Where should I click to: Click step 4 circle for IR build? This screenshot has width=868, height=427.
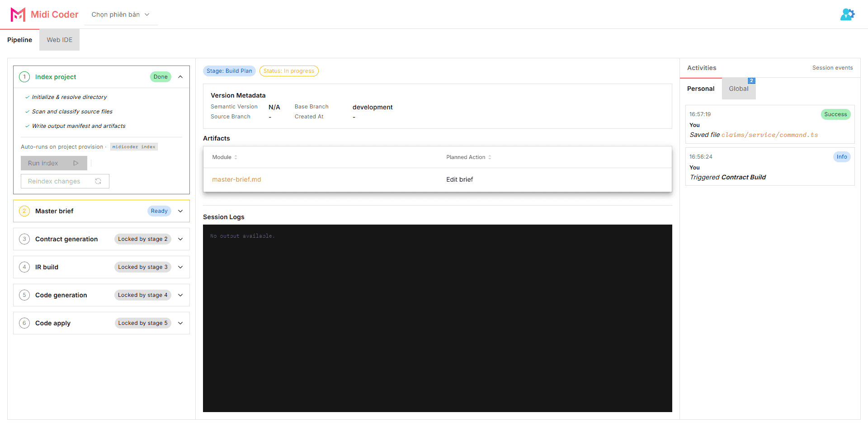tap(24, 267)
